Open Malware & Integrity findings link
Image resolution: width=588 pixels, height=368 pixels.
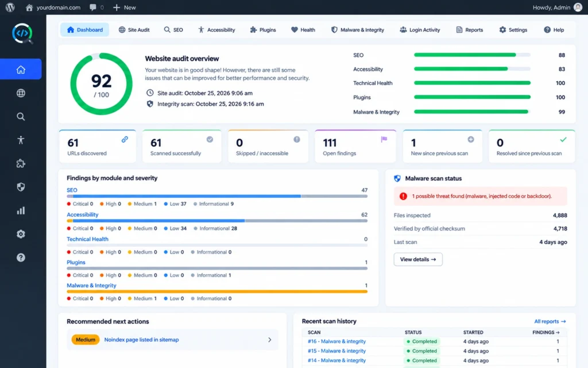point(91,285)
